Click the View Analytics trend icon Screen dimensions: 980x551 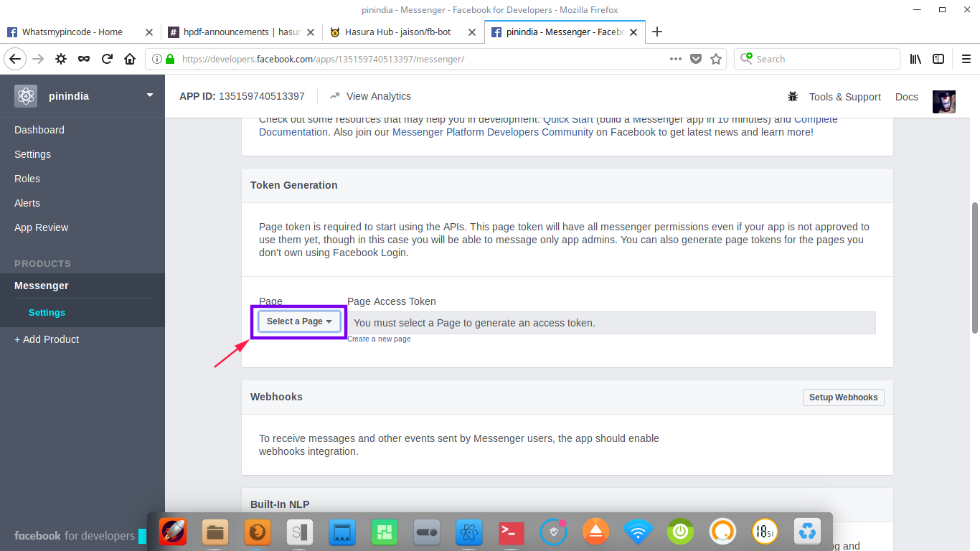point(334,96)
